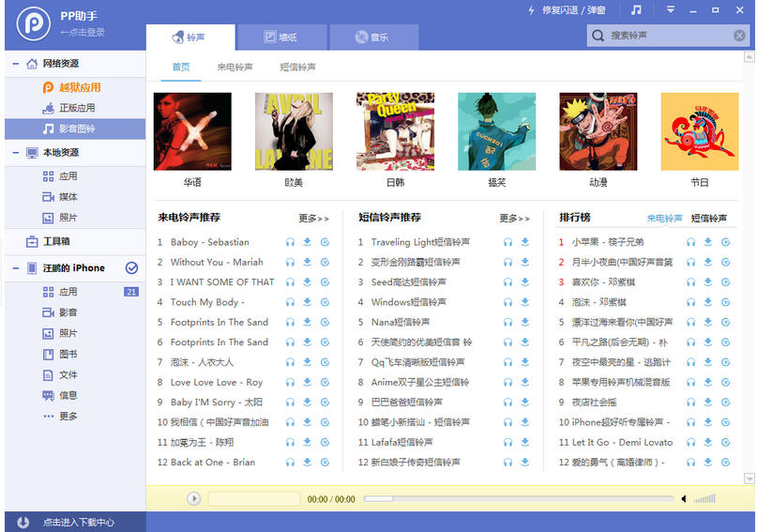Screen dimensions: 757x532
Task: Open the 短信铃声 sub-tab
Action: [x=297, y=68]
